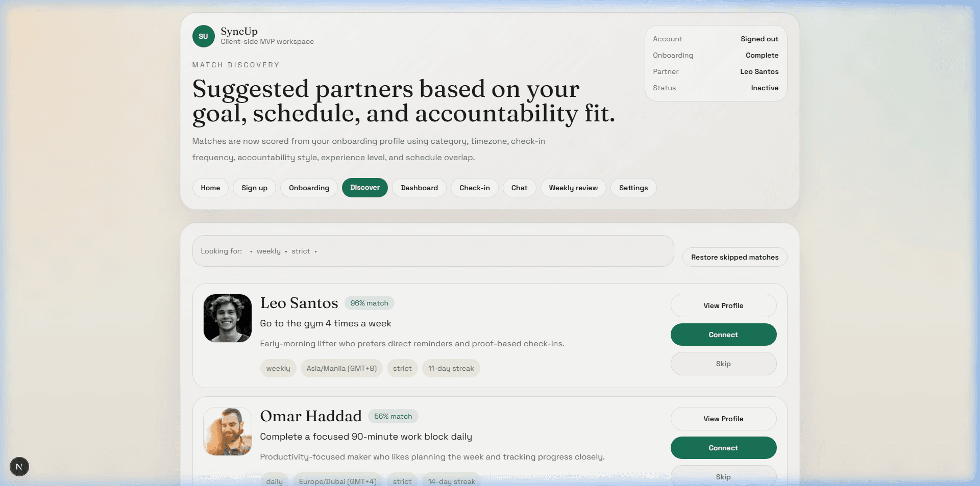Image resolution: width=980 pixels, height=486 pixels.
Task: Restore skipped matches
Action: 734,257
